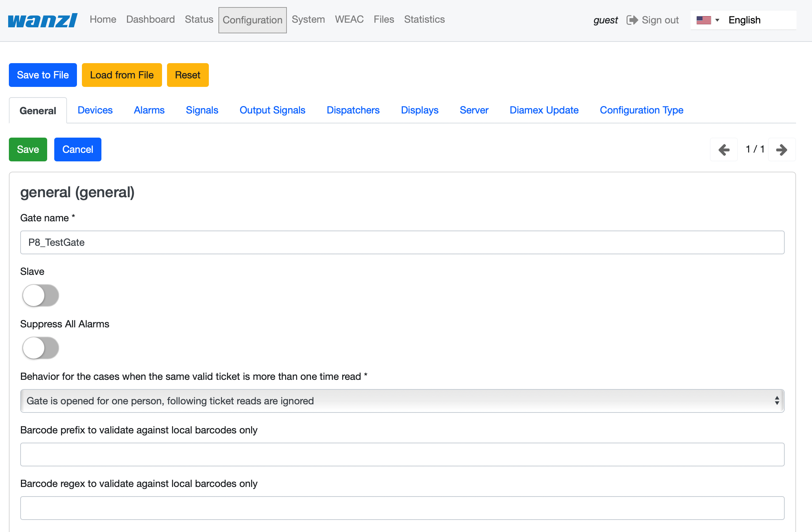Select the General tab
The image size is (812, 532).
[38, 111]
